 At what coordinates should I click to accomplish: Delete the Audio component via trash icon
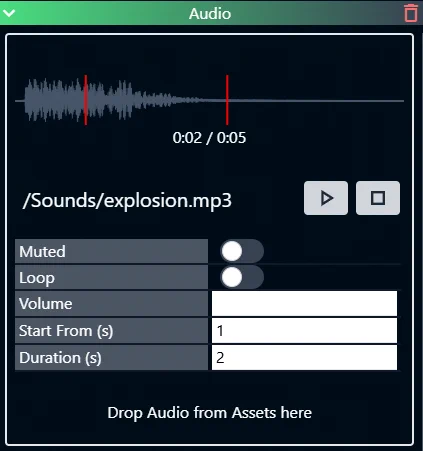point(411,13)
